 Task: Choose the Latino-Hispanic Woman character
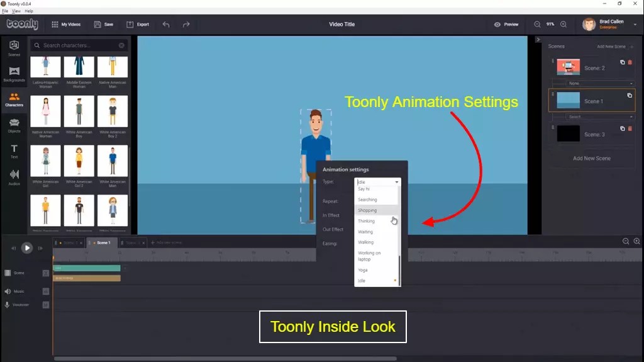45,73
